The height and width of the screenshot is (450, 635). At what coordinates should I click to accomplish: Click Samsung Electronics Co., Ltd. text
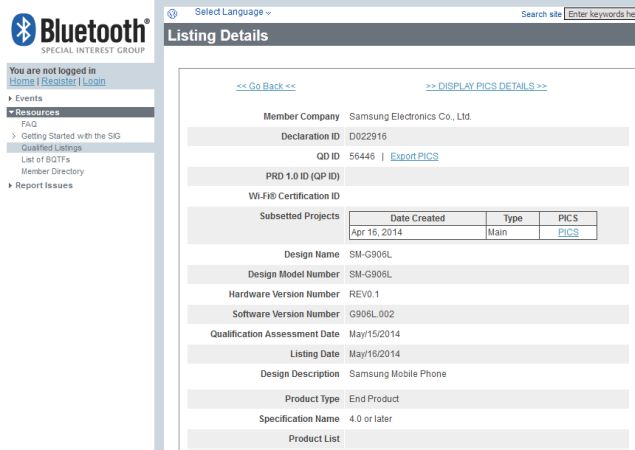point(410,117)
